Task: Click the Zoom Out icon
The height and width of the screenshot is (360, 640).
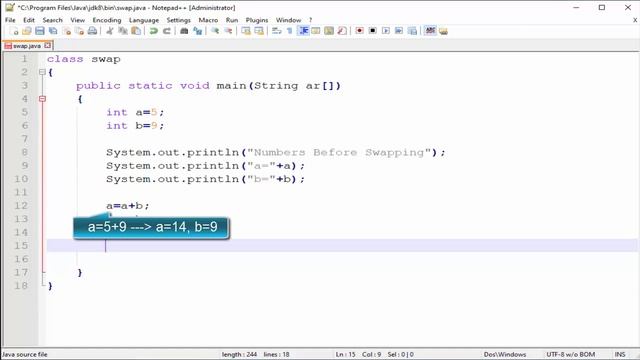Action: tap(228, 31)
